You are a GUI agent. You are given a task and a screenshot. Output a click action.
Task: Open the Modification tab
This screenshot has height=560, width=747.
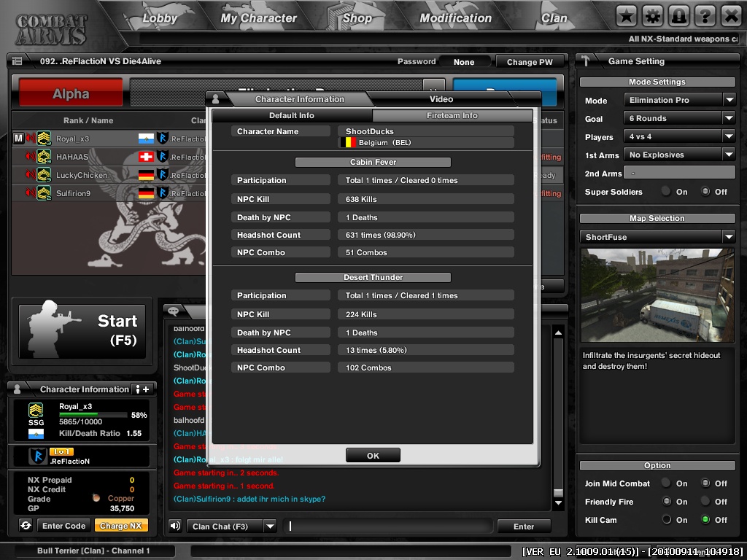(455, 18)
